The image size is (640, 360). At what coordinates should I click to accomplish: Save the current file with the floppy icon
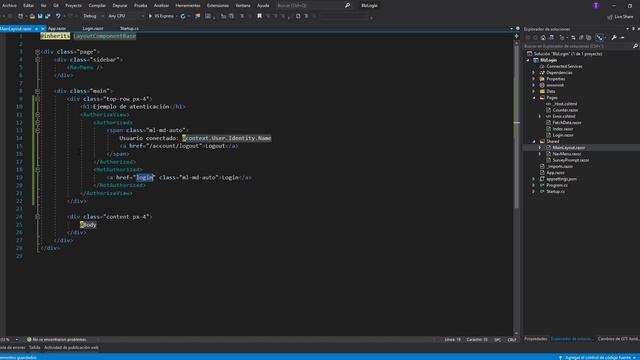[x=40, y=16]
